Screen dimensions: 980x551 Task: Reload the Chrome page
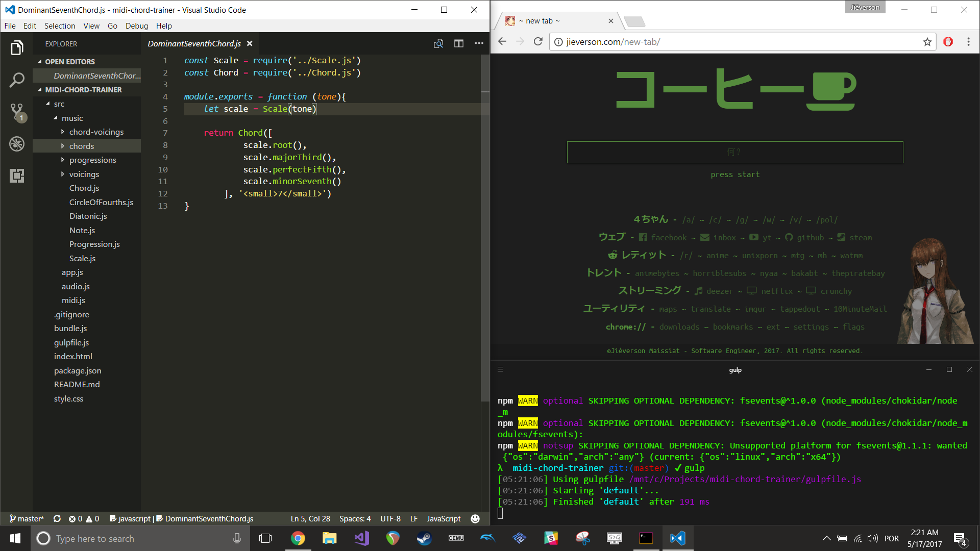pyautogui.click(x=538, y=42)
